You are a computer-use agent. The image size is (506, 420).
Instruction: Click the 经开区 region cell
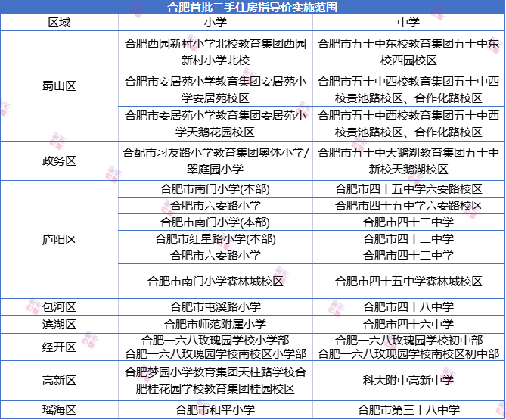point(60,347)
